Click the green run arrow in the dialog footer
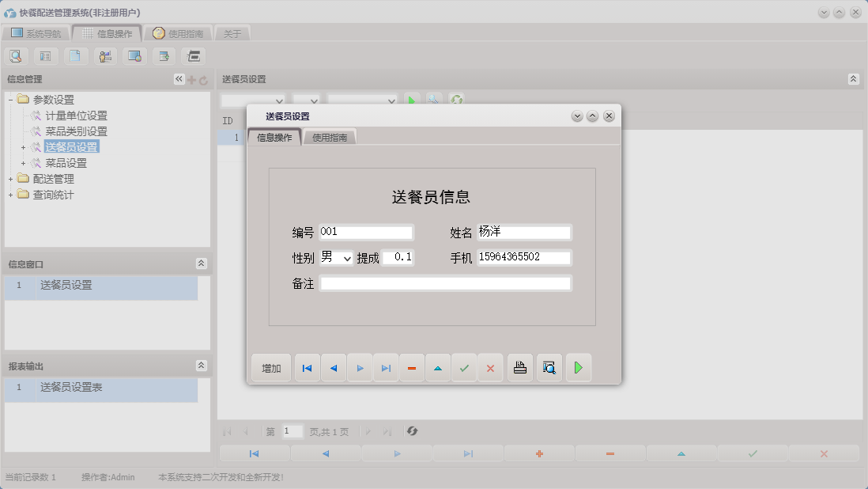 coord(579,367)
